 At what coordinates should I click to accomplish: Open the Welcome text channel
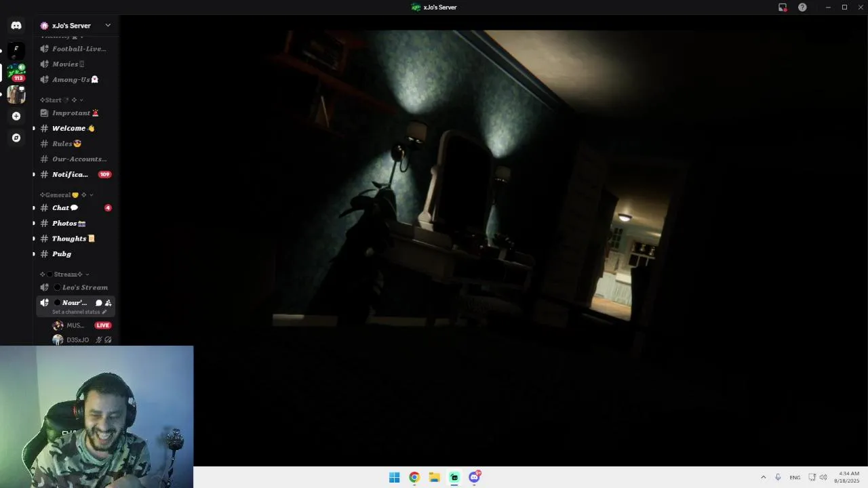tap(75, 129)
